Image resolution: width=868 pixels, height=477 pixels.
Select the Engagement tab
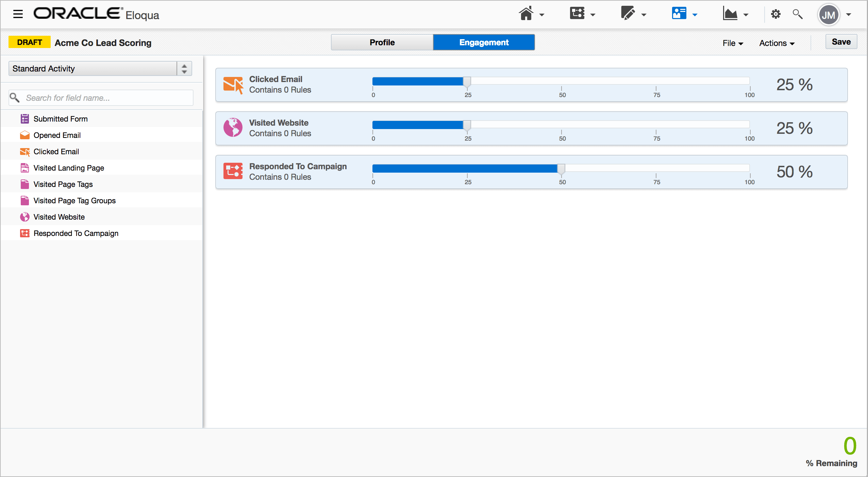click(484, 43)
